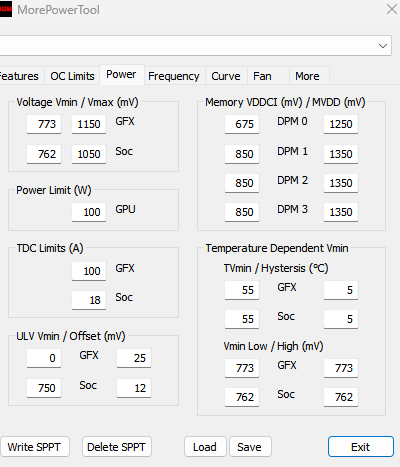Click the Save button
Image resolution: width=400 pixels, height=467 pixels.
point(250,447)
